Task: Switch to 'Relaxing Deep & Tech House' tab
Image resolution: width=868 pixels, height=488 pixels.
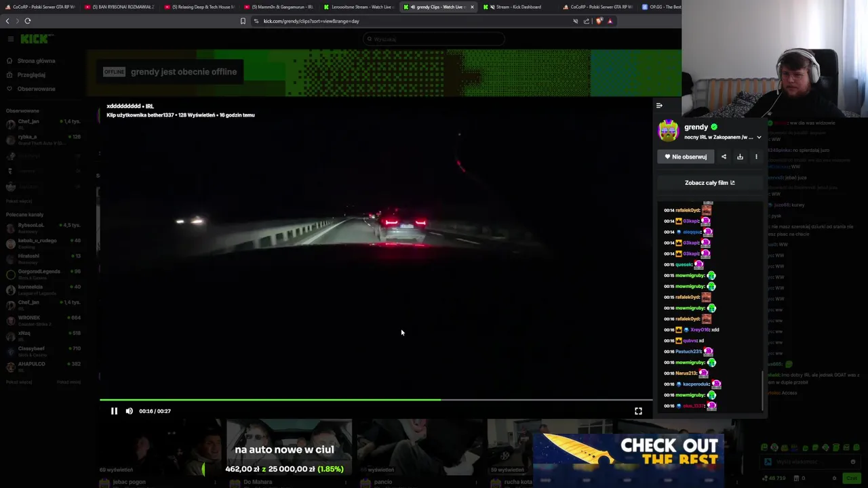Action: [199, 7]
